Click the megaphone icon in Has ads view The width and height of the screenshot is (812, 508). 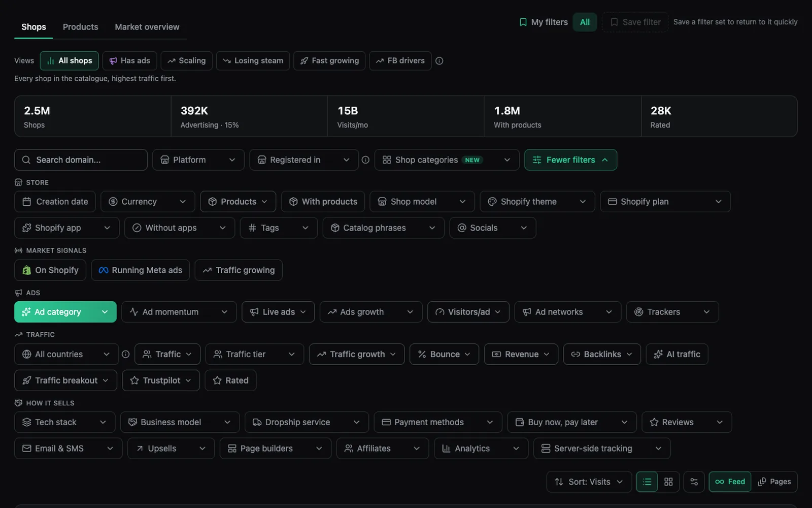point(113,61)
